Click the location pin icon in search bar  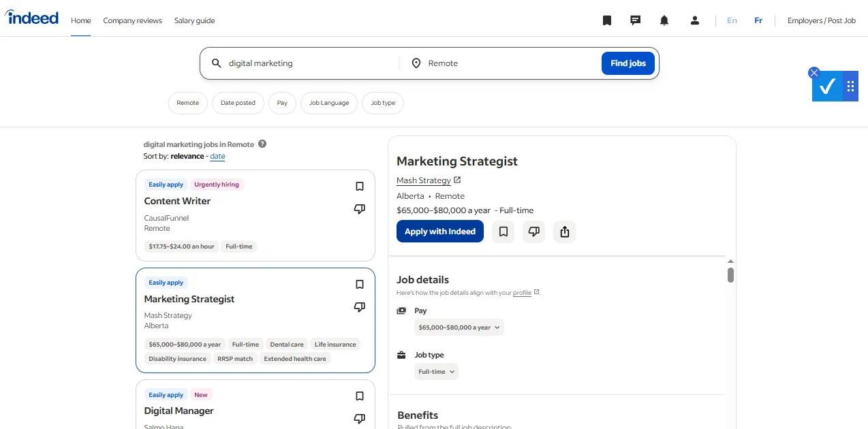(416, 63)
